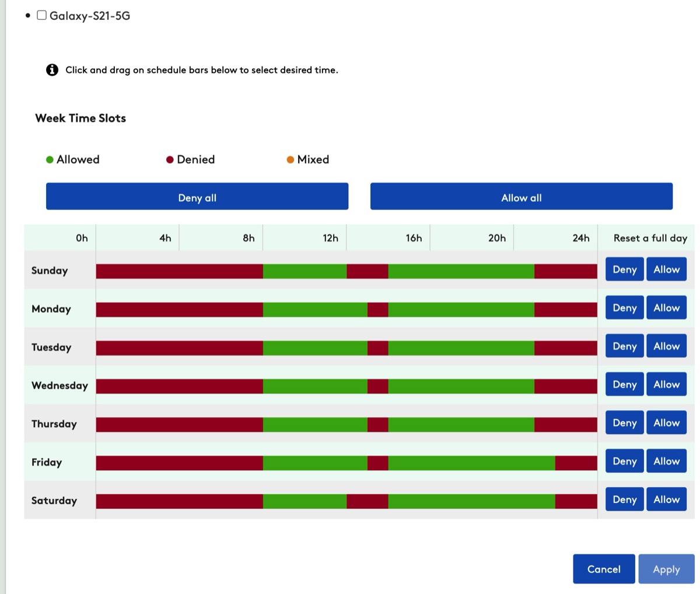Click Monday's small red midday denied segment
Image resolution: width=700 pixels, height=594 pixels.
(378, 309)
